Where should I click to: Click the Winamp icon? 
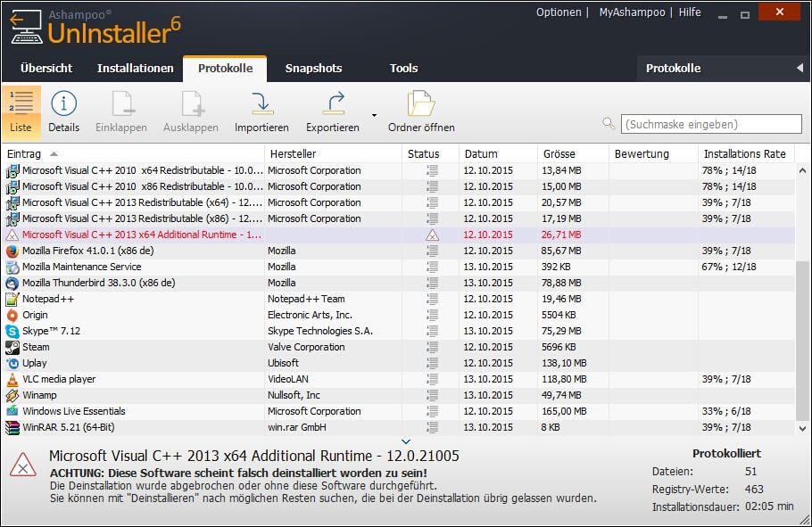(12, 396)
